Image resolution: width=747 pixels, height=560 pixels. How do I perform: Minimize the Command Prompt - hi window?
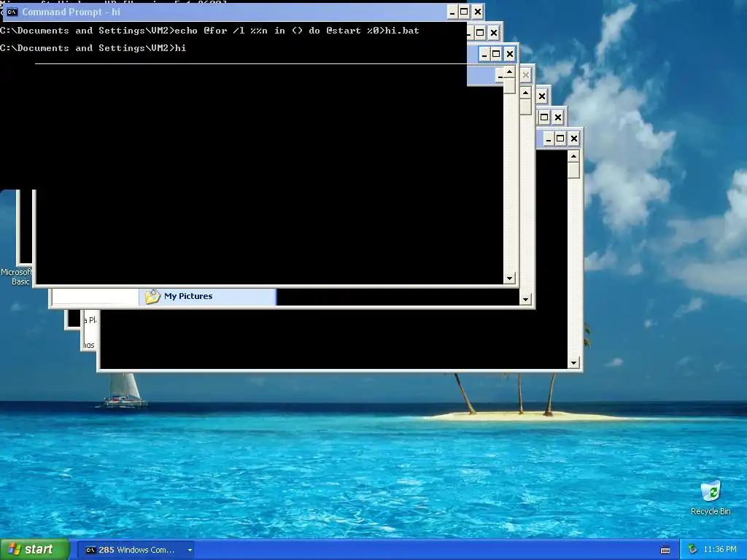(x=452, y=12)
